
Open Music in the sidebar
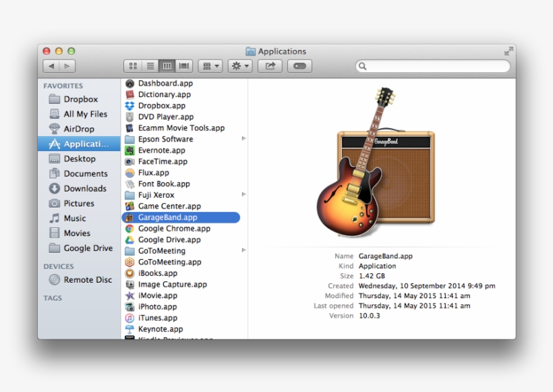point(79,218)
